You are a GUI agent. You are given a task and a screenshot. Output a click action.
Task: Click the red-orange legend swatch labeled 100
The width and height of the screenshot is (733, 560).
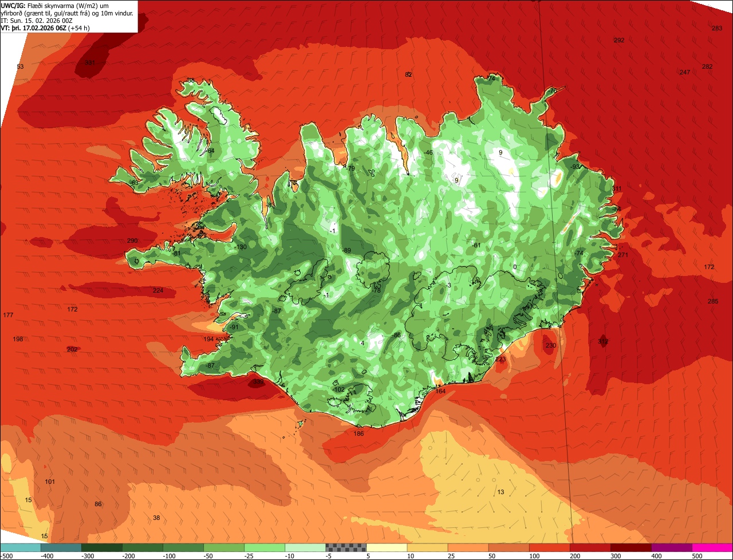549,548
